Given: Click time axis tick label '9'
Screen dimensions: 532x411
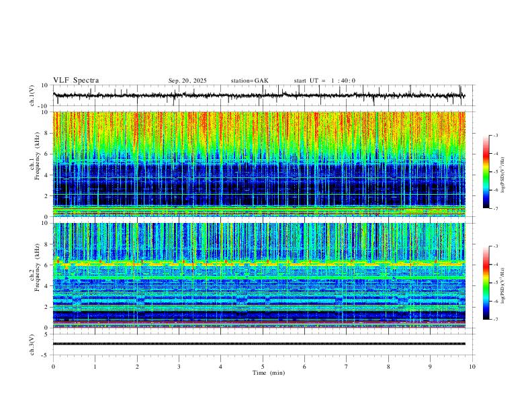Looking at the screenshot, I should point(430,367).
